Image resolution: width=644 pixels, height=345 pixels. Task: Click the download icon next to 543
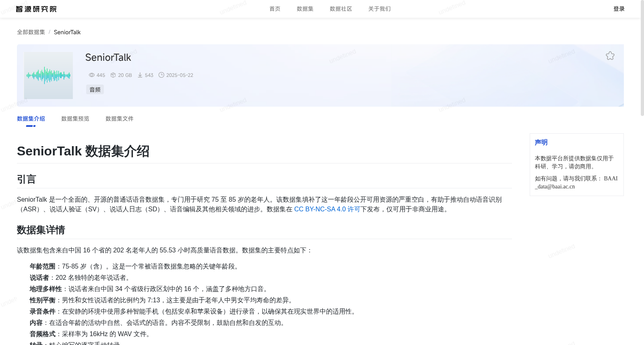(x=140, y=75)
